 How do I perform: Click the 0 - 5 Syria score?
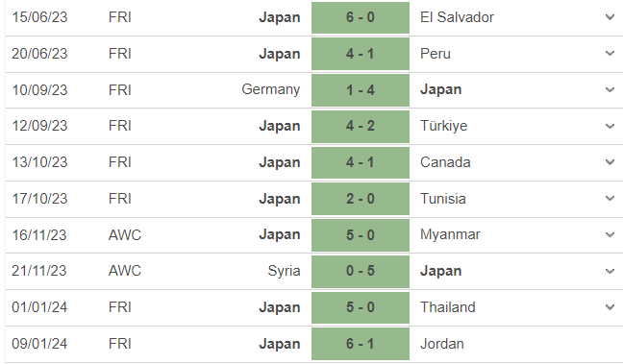[x=361, y=271]
